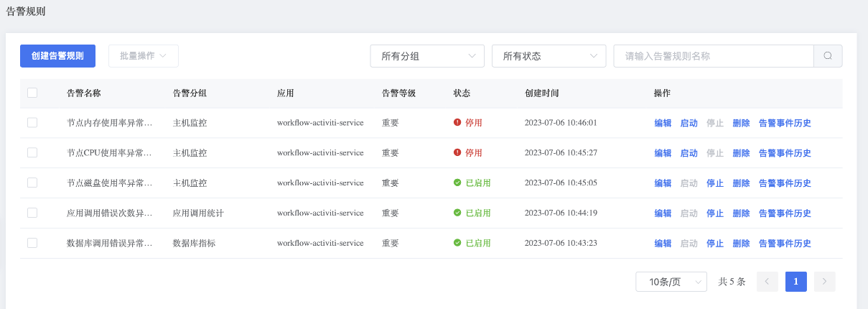Expand the 10条/页 page size selector

click(671, 282)
